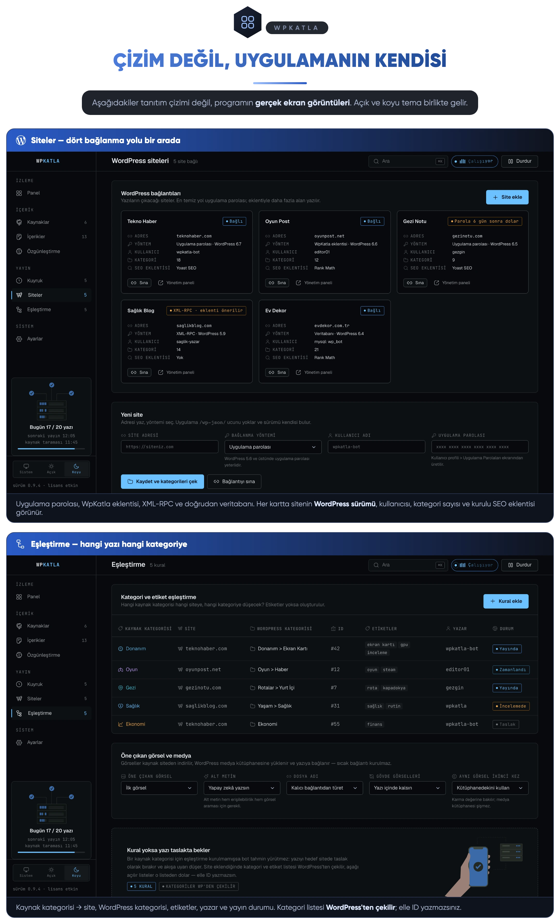This screenshot has height=924, width=560.
Task: Focus the Ara search box on the Siteler screen
Action: pos(408,161)
